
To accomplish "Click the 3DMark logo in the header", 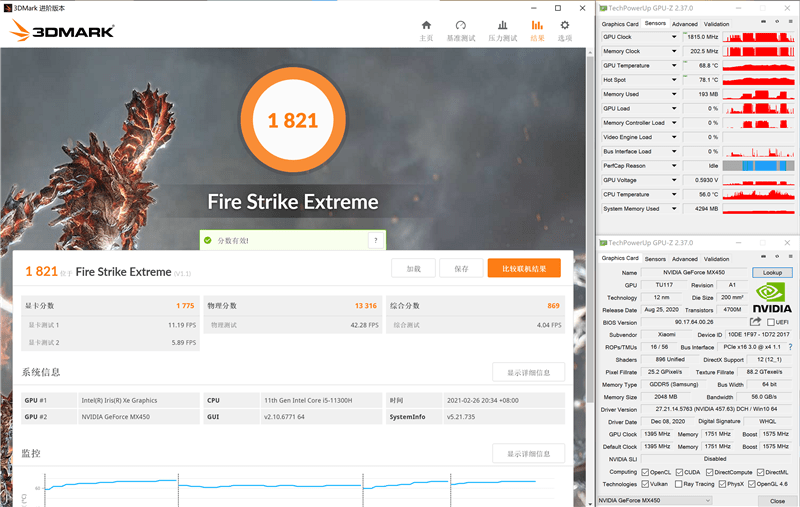I will coord(62,31).
